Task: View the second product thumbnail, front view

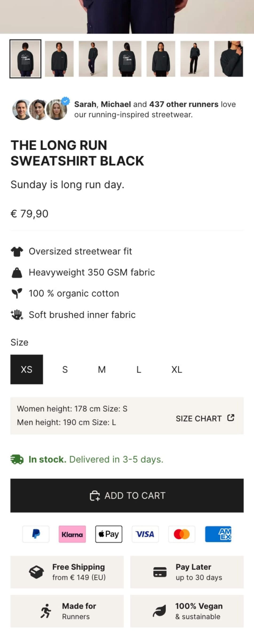Action: point(59,59)
